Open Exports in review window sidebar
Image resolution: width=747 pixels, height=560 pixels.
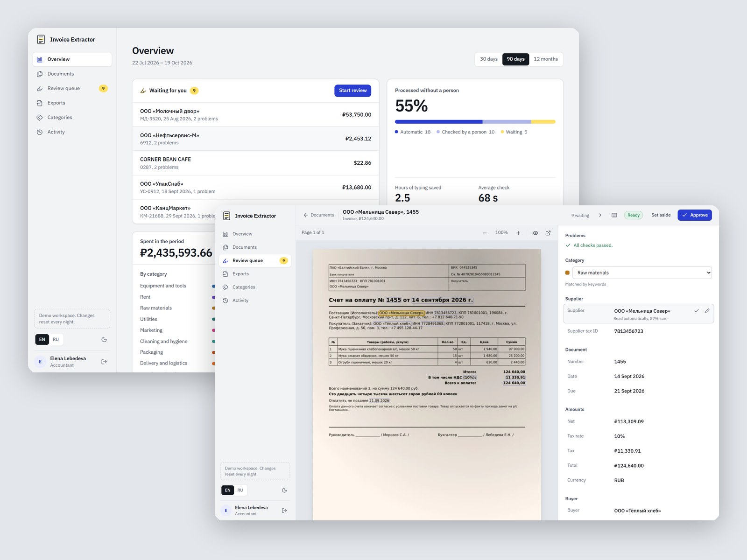tap(255, 274)
